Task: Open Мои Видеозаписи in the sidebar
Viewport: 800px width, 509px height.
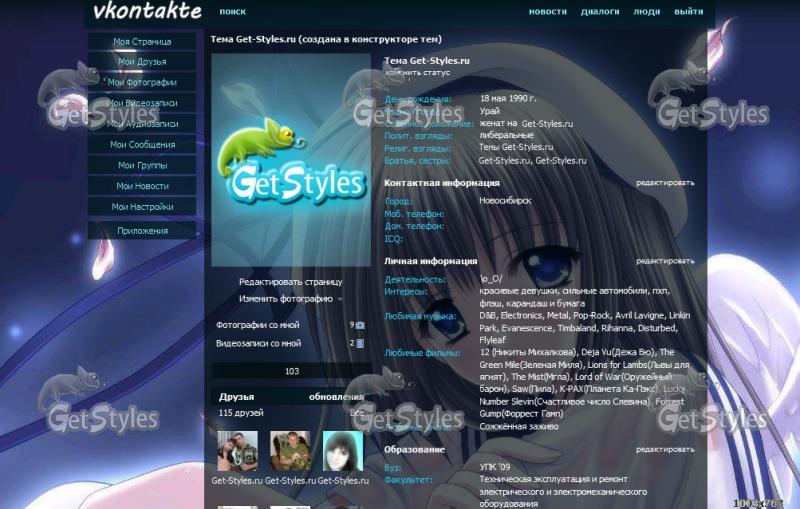Action: pos(142,103)
